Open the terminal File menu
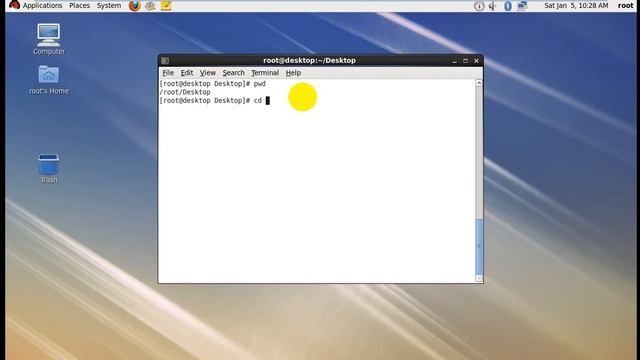 tap(168, 73)
